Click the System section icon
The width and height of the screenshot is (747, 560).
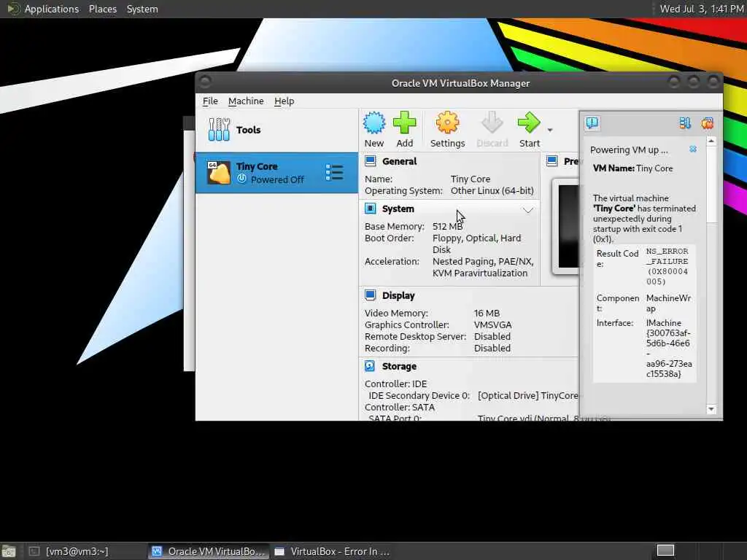coord(370,209)
